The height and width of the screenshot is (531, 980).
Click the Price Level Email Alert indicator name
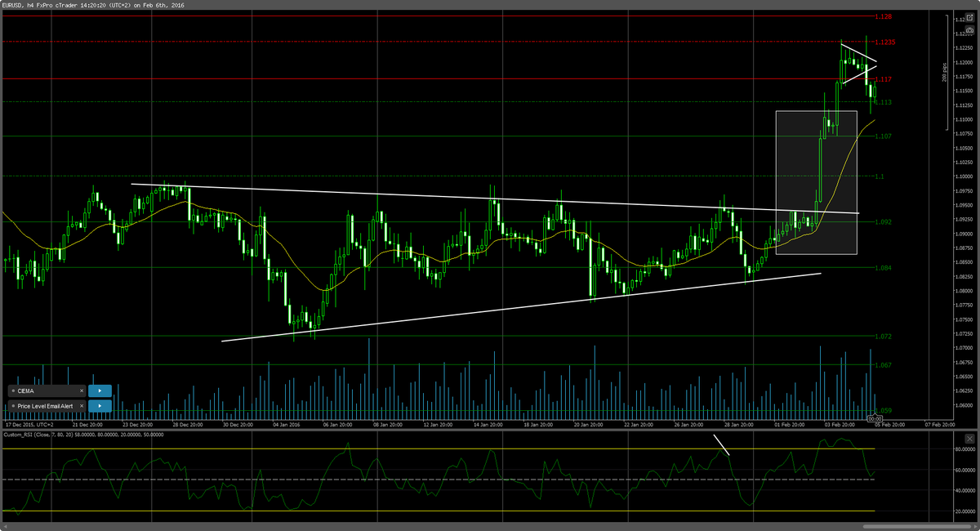(45, 406)
